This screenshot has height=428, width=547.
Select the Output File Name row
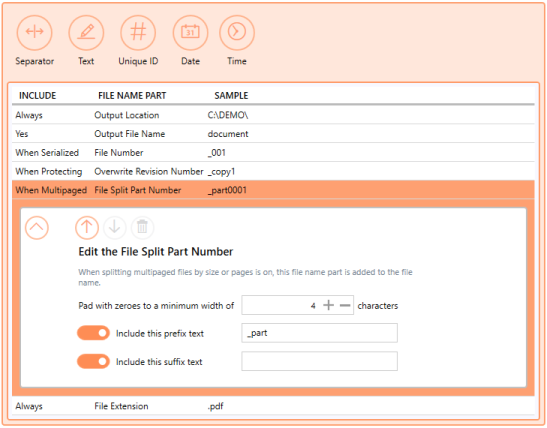coord(273,134)
